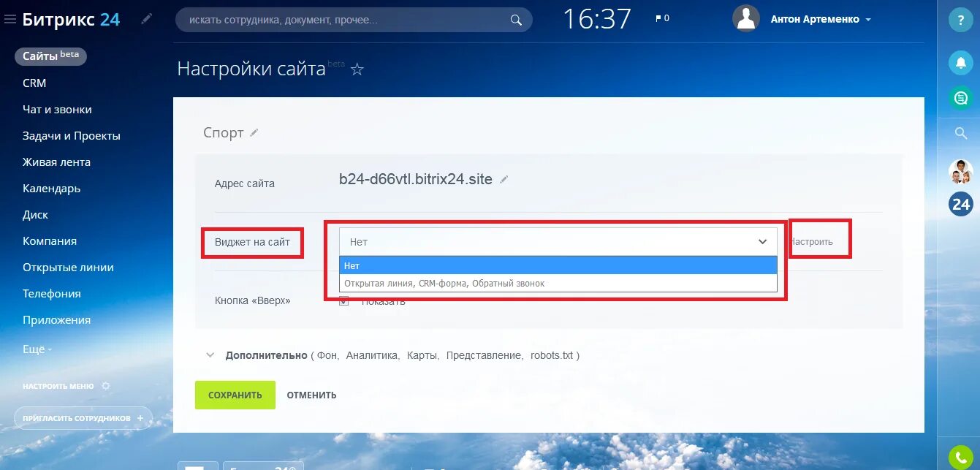Expand the Ещё menu in left sidebar
Viewport: 980px width, 470px height.
[x=37, y=349]
